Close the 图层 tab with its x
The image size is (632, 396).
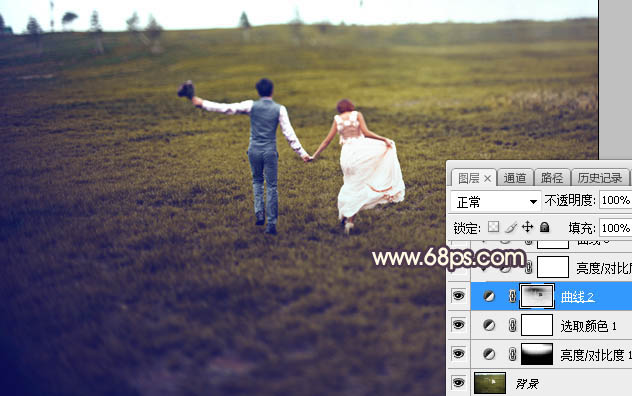click(x=488, y=179)
